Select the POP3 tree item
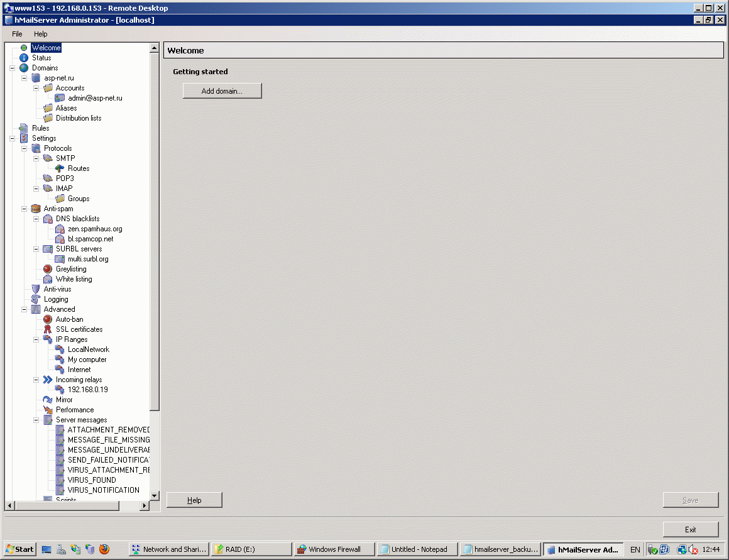Screen dimensions: 729x560 (65, 178)
